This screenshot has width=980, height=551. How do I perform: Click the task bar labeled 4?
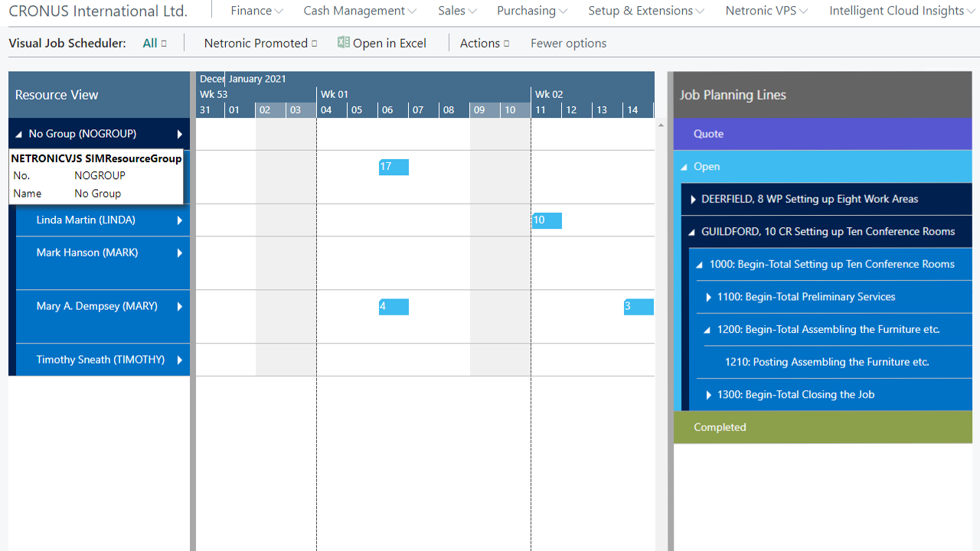point(394,307)
